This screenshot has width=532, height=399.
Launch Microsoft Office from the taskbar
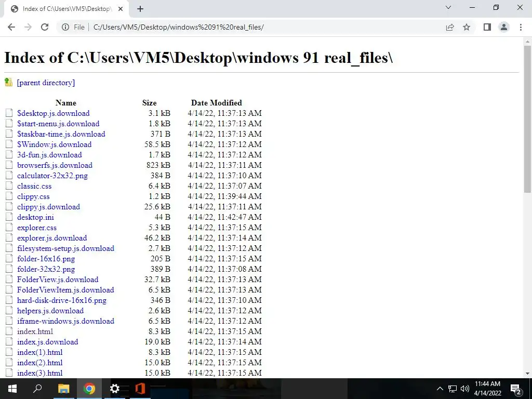tap(140, 389)
